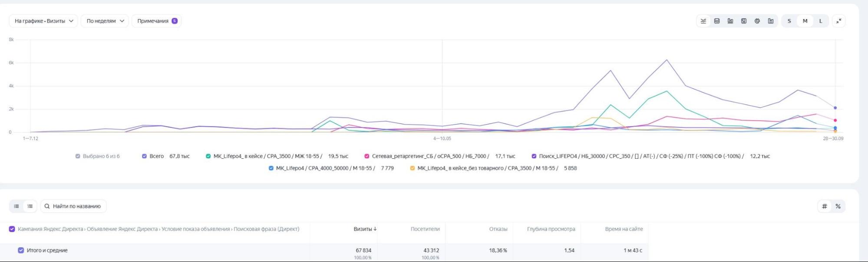Sort table by 'Глубина просмотра' column
868x262 pixels.
[551, 229]
